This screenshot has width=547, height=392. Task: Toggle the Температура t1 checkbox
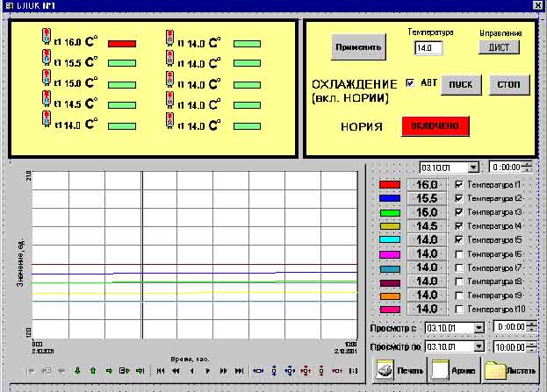[459, 185]
